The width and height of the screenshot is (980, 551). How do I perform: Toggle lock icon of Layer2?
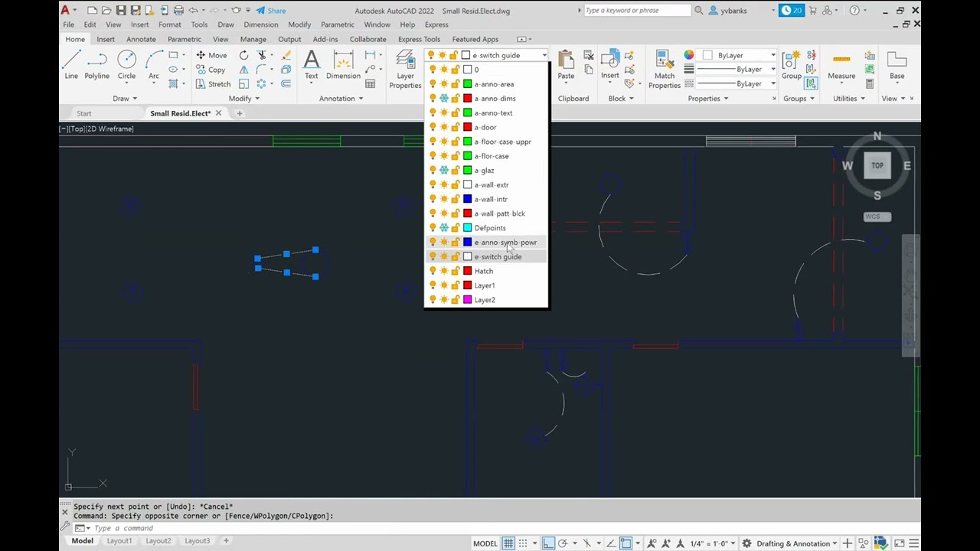pos(455,299)
